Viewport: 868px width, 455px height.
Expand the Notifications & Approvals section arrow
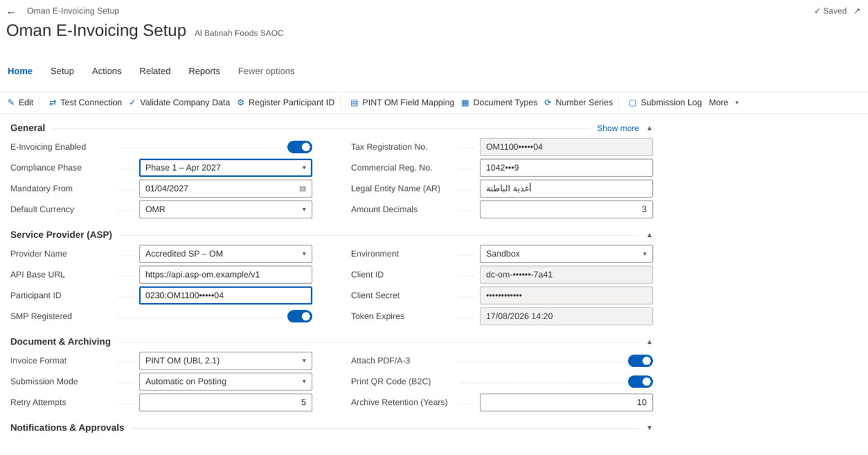[649, 428]
